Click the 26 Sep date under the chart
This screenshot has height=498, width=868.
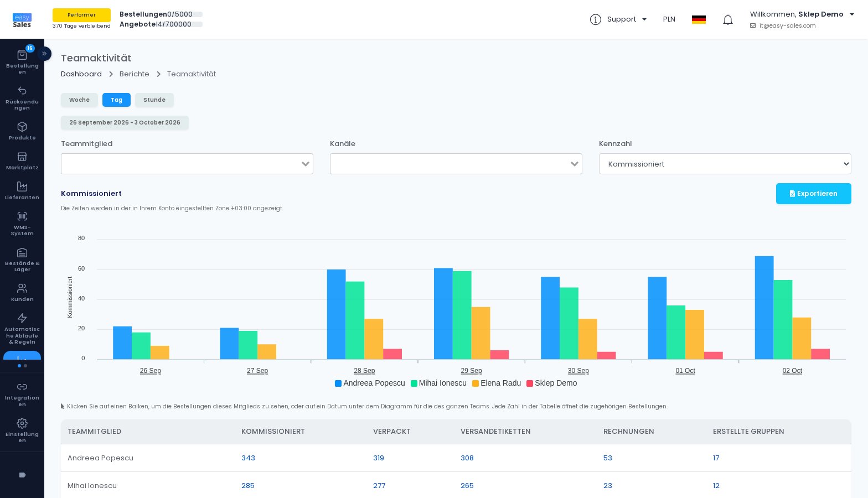pyautogui.click(x=151, y=371)
